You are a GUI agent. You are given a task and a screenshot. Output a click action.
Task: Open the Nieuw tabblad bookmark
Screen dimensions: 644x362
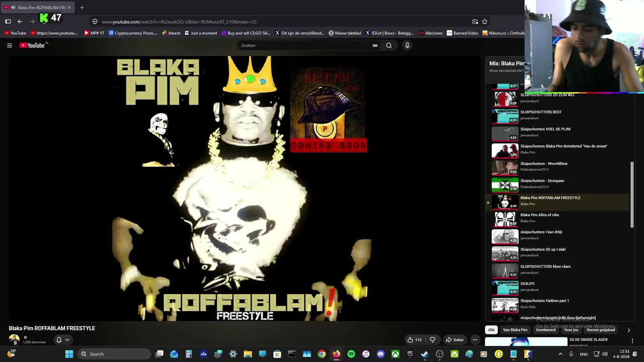[x=345, y=33]
